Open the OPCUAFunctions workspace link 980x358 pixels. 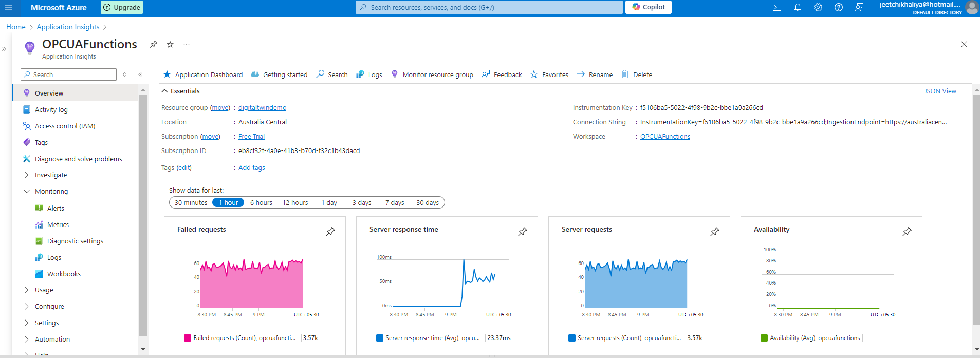pyautogui.click(x=665, y=136)
